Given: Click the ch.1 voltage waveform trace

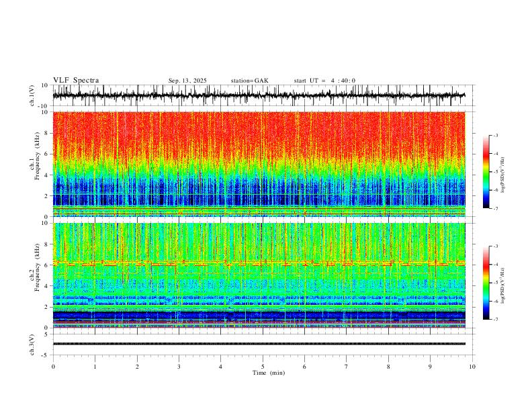Looking at the screenshot, I should coord(259,95).
